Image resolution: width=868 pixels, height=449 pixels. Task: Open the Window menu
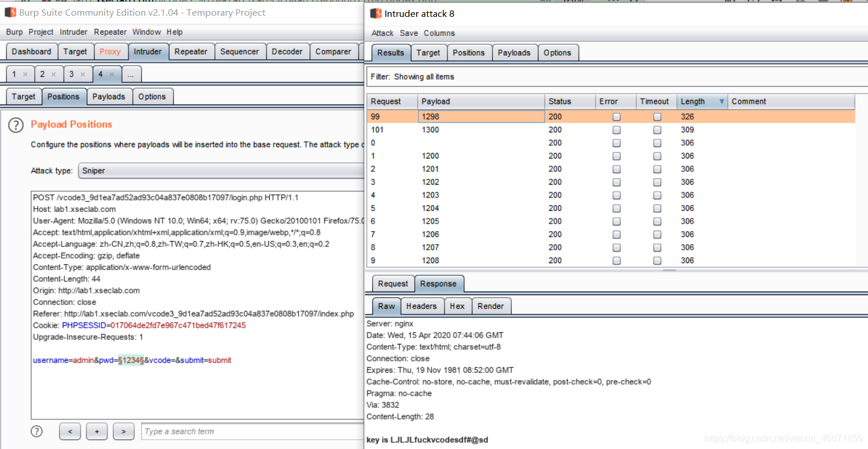146,32
